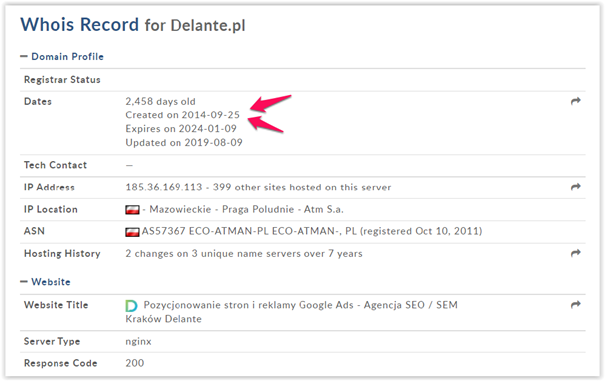Click 'Mazowieckie - Praga Poludnie - Atm S.a.' text
605x381 pixels.
[x=247, y=209]
